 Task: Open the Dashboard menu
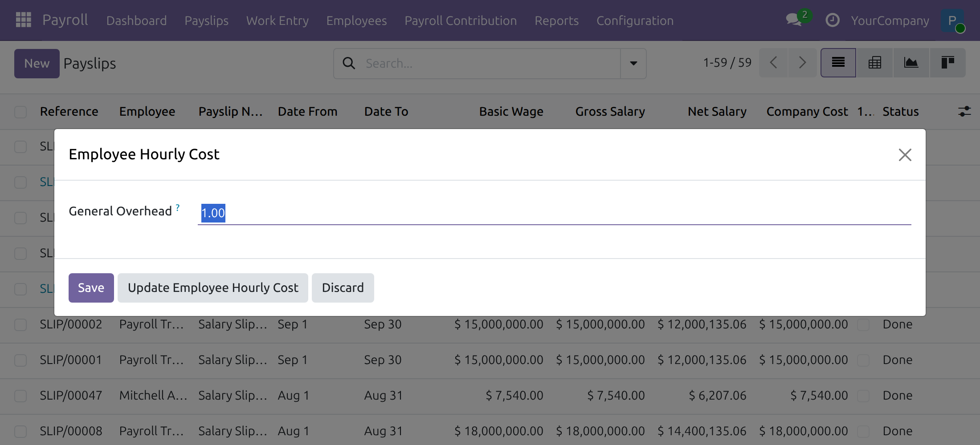[x=136, y=20]
